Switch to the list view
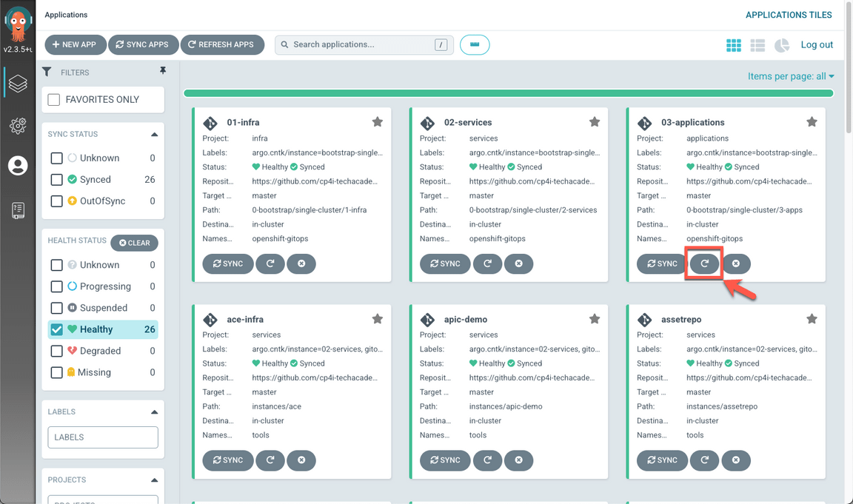 [757, 45]
